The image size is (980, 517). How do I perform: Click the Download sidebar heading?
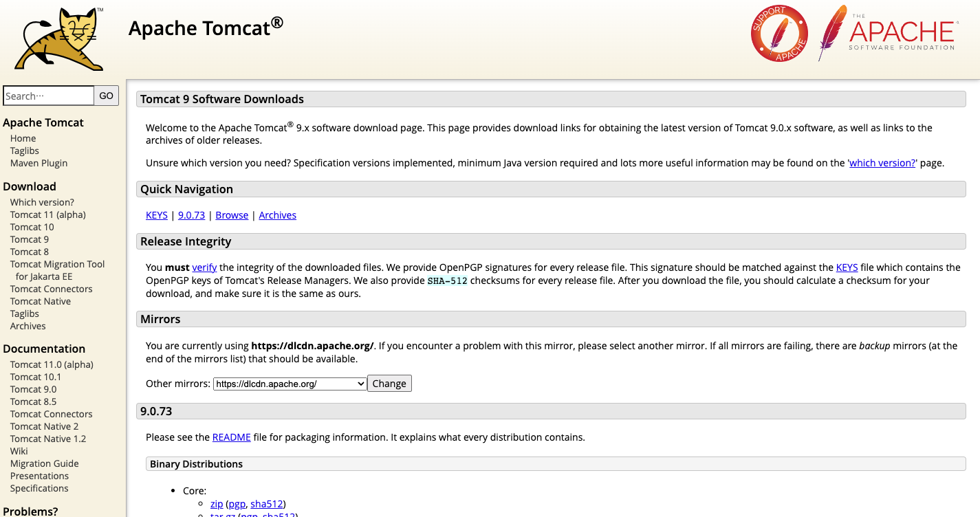[x=30, y=186]
